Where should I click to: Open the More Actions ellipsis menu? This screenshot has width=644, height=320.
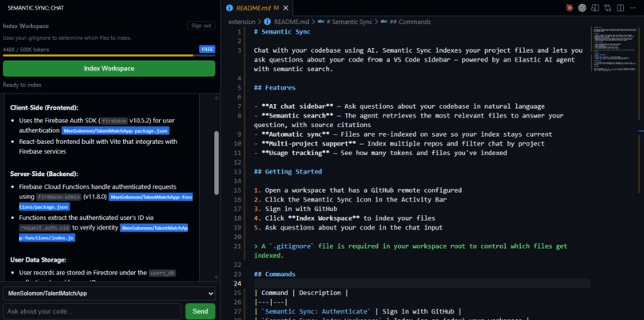pyautogui.click(x=633, y=8)
